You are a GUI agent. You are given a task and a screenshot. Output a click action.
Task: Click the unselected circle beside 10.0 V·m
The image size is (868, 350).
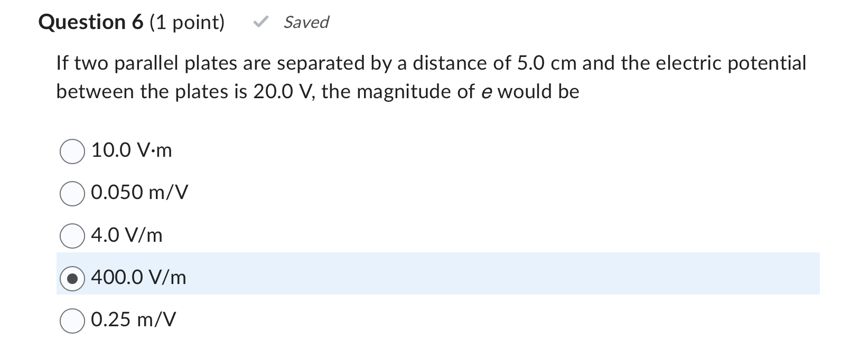coord(72,150)
